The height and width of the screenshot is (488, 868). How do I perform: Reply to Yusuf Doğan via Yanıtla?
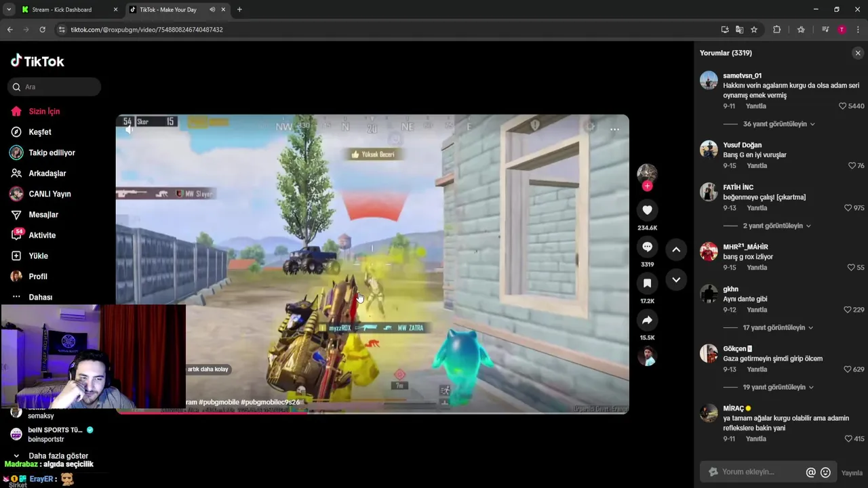point(757,166)
